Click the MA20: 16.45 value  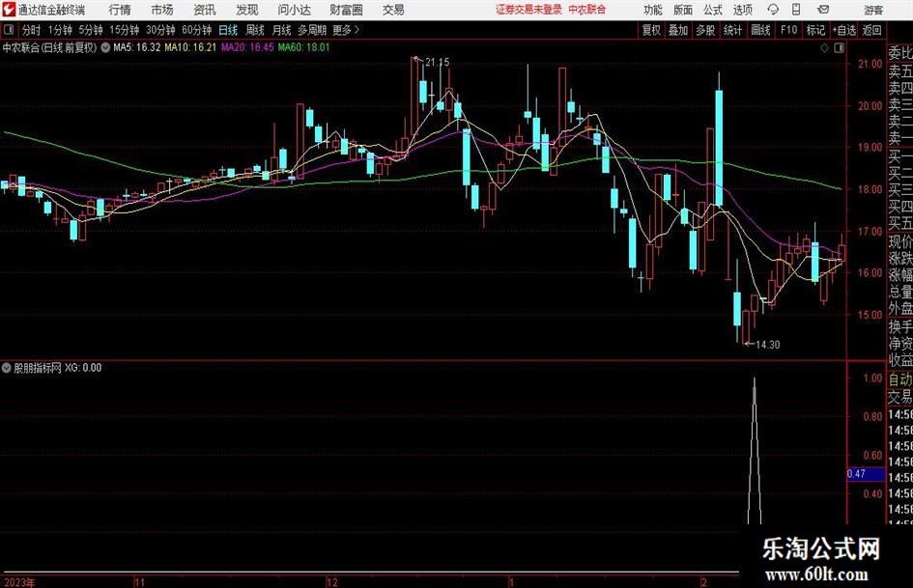(247, 47)
